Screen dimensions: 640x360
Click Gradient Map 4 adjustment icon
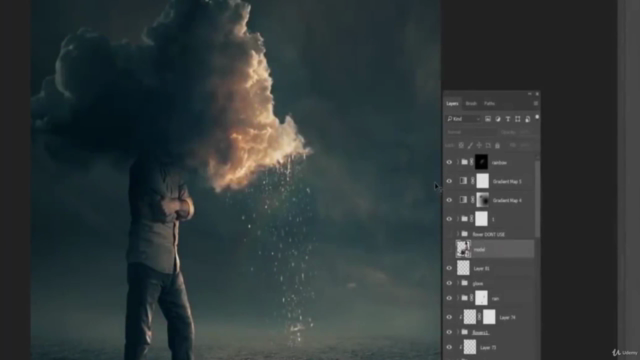[463, 200]
